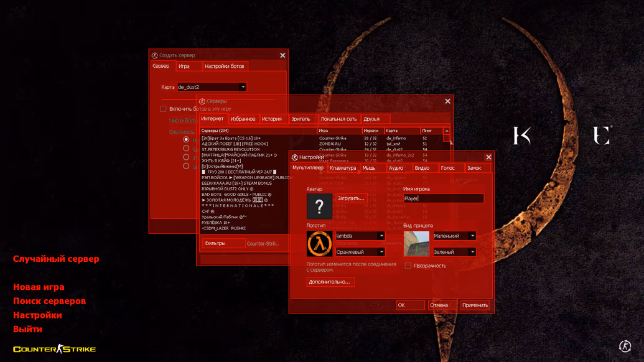Switch to the Клавиатура tab
Viewport: 644px width, 362px height.
(343, 168)
